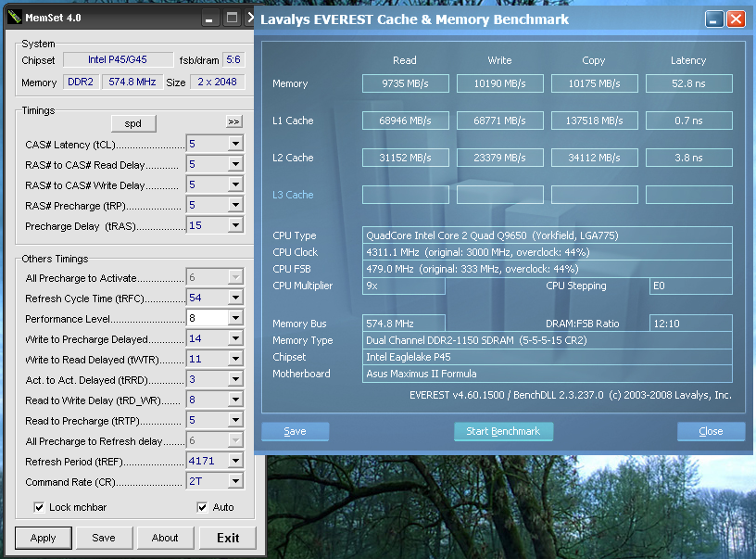Click the L2 Cache Latency value 3.8 ns

click(x=689, y=158)
